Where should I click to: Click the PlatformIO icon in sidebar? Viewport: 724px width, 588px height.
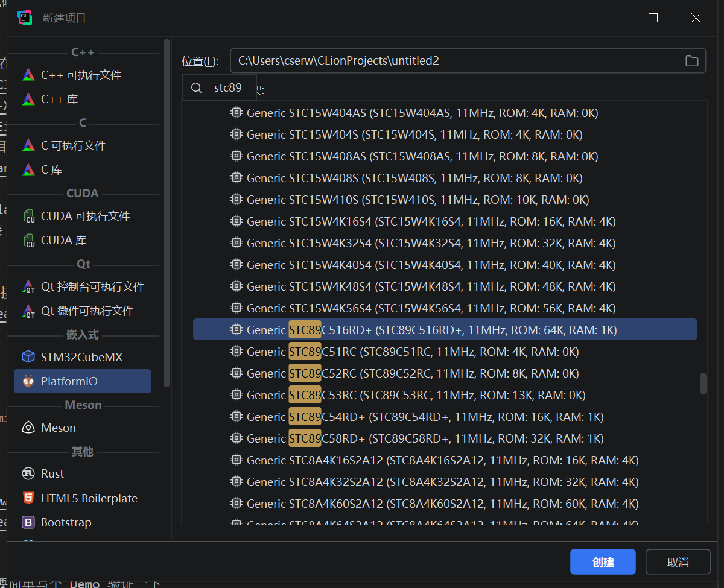[28, 381]
